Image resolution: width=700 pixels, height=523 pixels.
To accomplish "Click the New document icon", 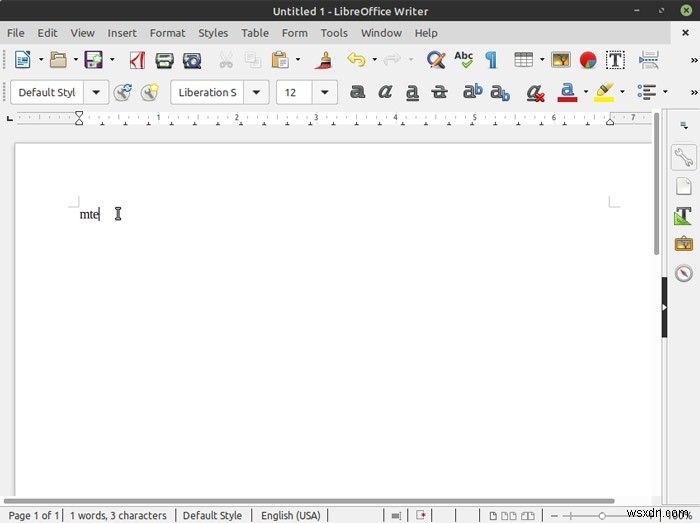I will click(22, 59).
